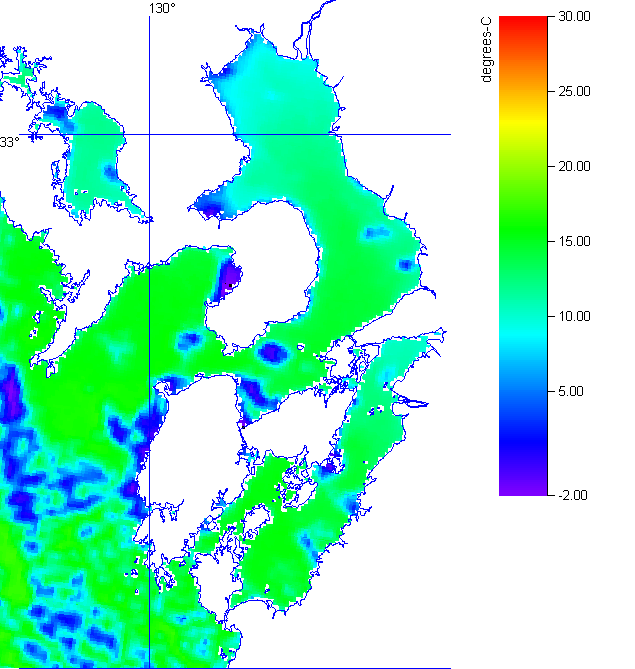Click the 33° latitude label
The height and width of the screenshot is (669, 635).
pos(9,142)
